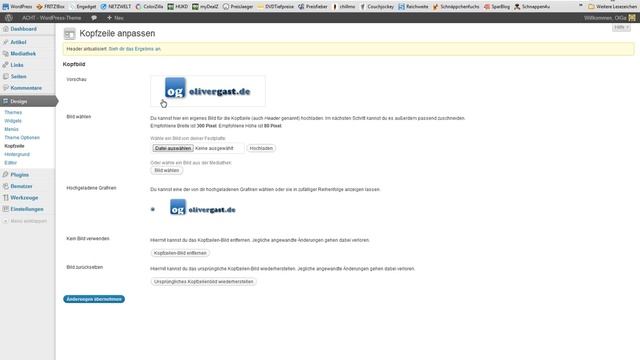Click the Datei auswählen file button
This screenshot has width=640, height=360.
point(173,148)
